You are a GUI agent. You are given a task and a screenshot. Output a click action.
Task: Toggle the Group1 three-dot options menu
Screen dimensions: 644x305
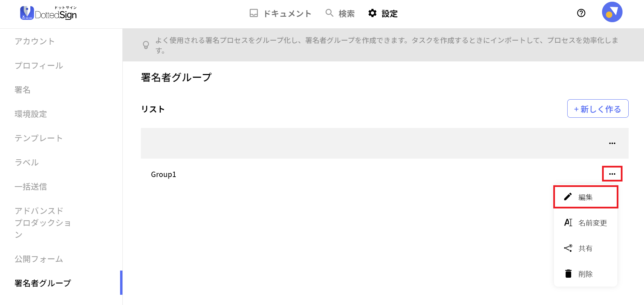(x=612, y=174)
